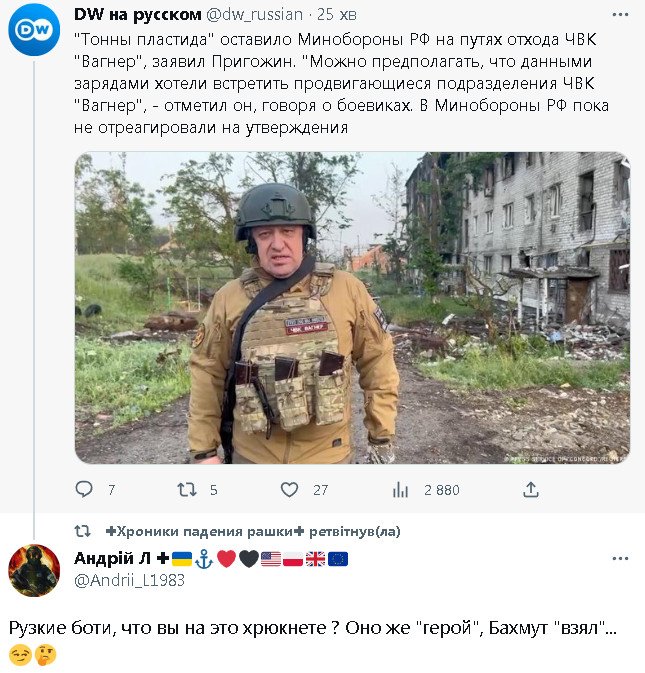Click the @dw_russian handle
Viewport: 645px width, 673px height.
click(x=255, y=14)
